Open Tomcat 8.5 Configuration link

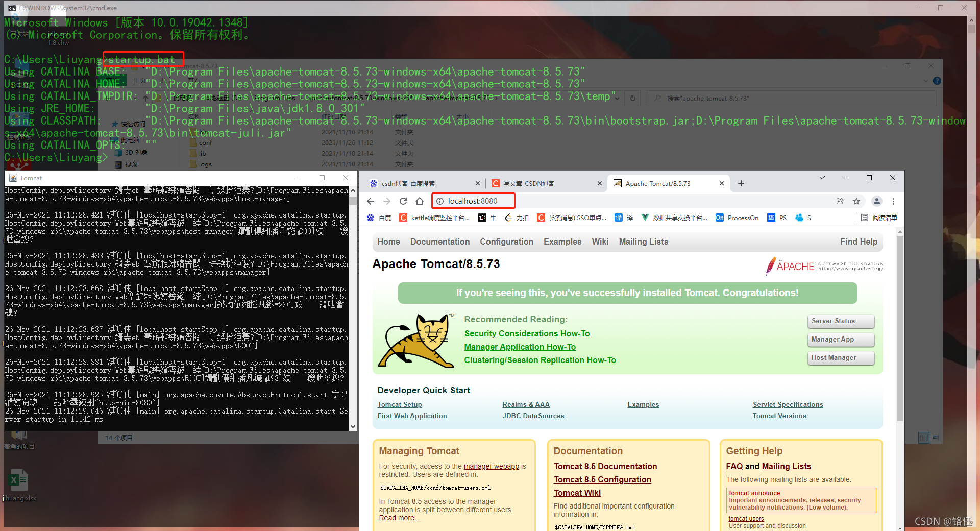pyautogui.click(x=602, y=479)
